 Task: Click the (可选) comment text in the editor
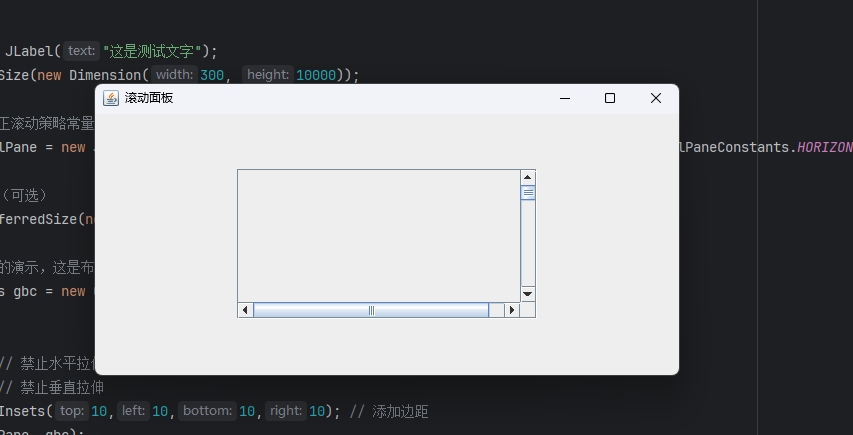pyautogui.click(x=24, y=195)
